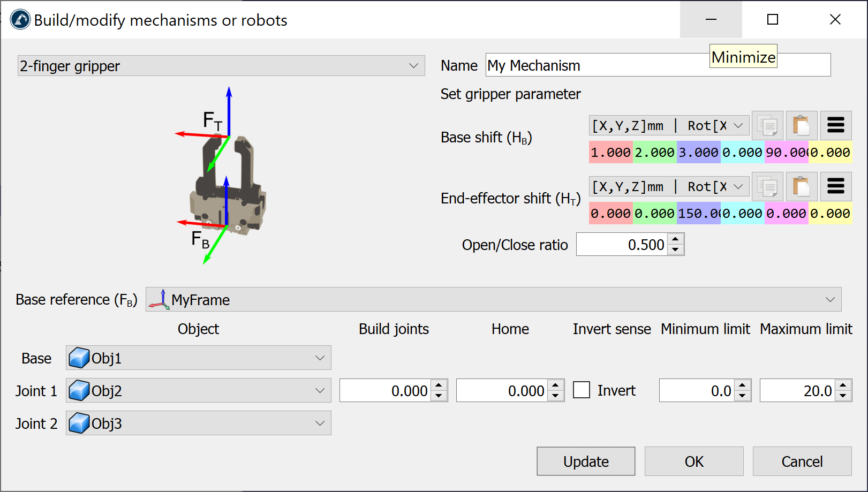Open the 2-finger gripper mechanism type dropdown
Screen dimensions: 868x492
point(221,66)
